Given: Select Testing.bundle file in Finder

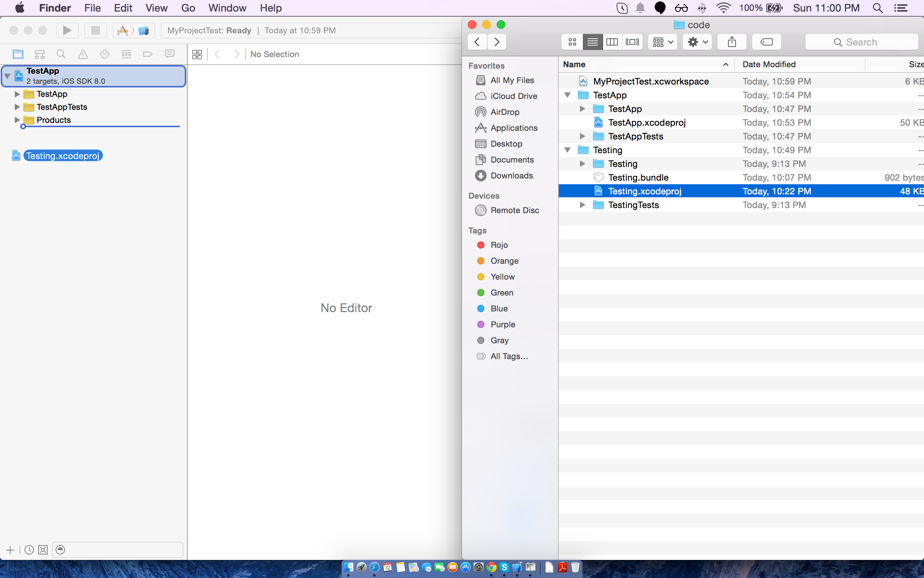Looking at the screenshot, I should (741, 178).
